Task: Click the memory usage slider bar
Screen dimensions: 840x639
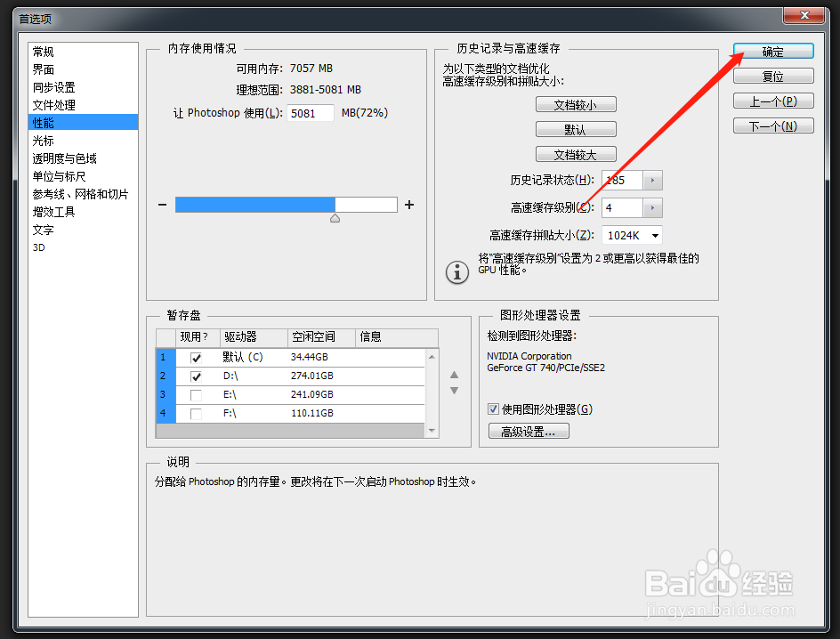Action: click(286, 205)
